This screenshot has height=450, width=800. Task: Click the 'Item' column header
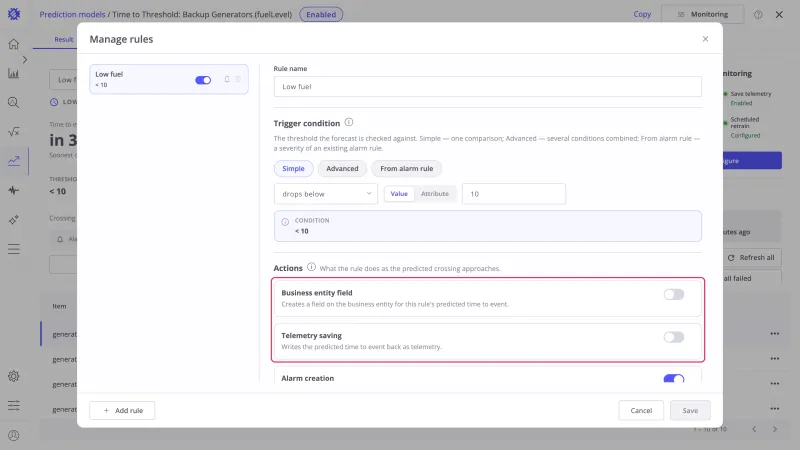coord(59,306)
